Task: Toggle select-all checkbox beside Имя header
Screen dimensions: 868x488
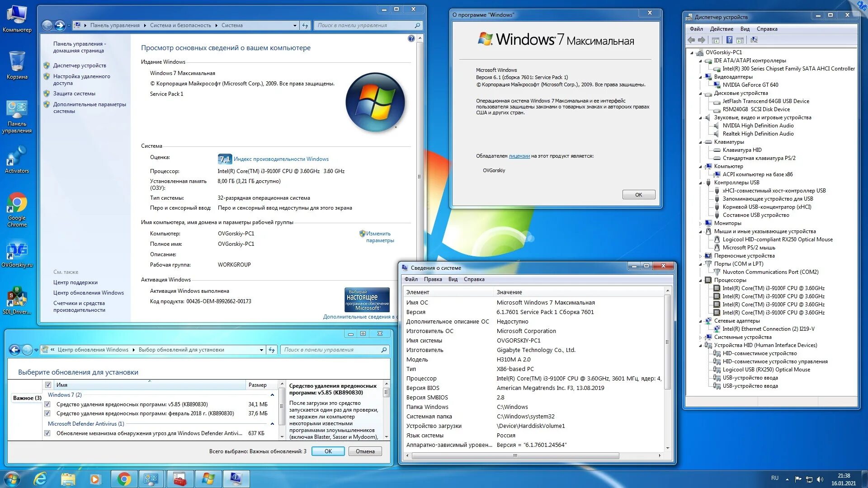Action: (48, 385)
